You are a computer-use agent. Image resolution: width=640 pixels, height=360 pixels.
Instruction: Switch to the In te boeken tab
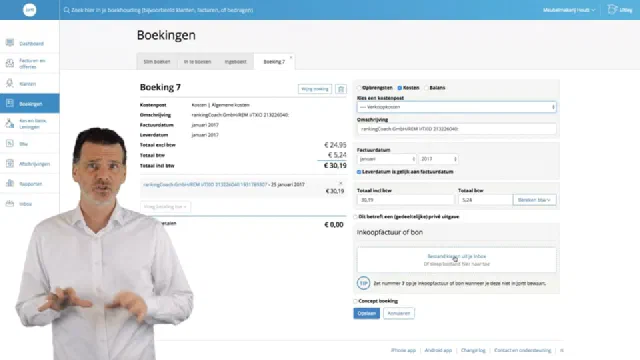pos(197,62)
